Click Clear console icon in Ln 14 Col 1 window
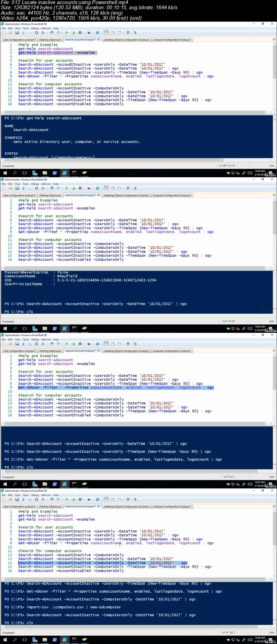Screen dimensions: 277x644 [x=43, y=500]
